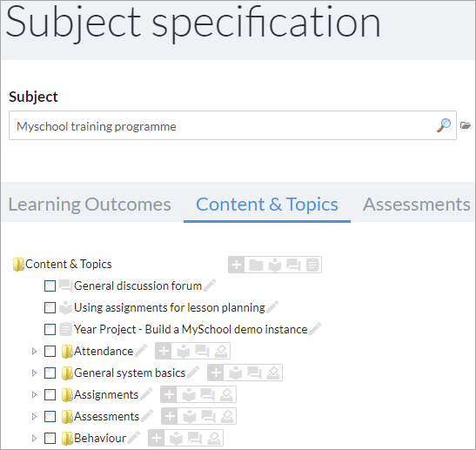The width and height of the screenshot is (476, 450).
Task: Check the General discussion forum checkbox
Action: click(50, 285)
